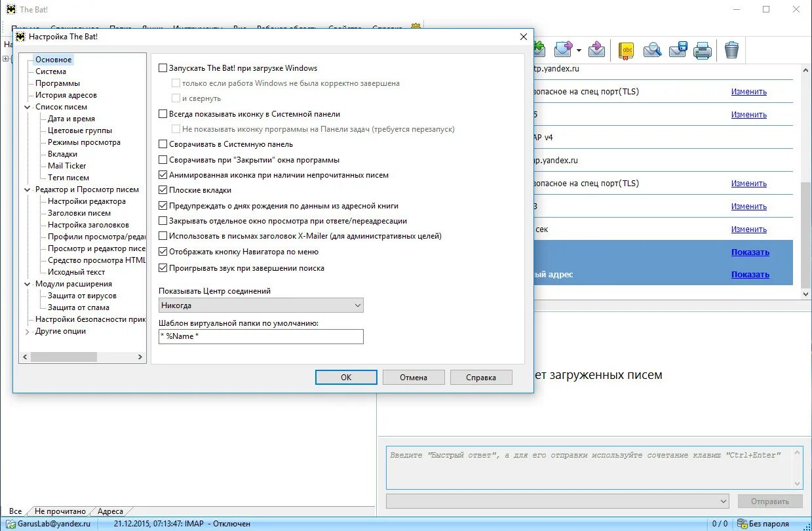Click Показать link in the ый адрес row
The height and width of the screenshot is (531, 812).
pos(750,275)
